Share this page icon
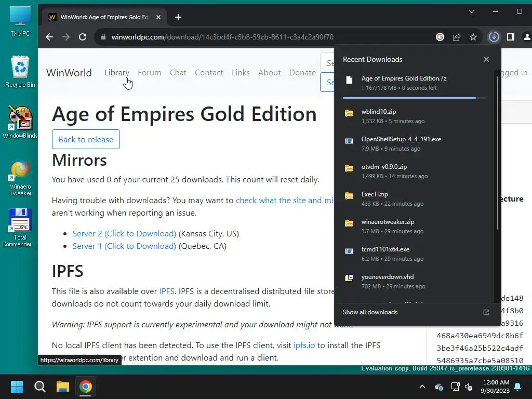Screen dimensions: 532x399 click(457, 37)
